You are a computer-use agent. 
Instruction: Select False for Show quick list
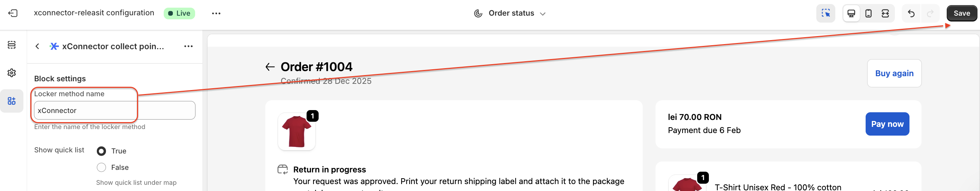(101, 167)
